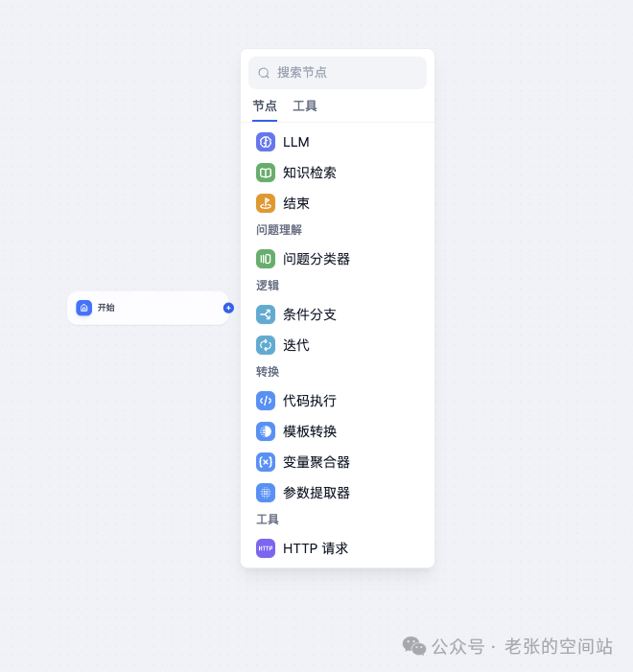Viewport: 633px width, 672px height.
Task: Pick the 模板转换 template icon
Action: pyautogui.click(x=266, y=431)
